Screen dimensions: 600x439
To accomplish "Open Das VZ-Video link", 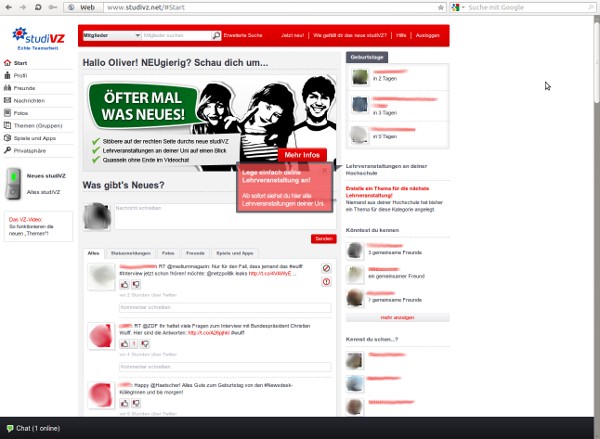I will pos(25,220).
